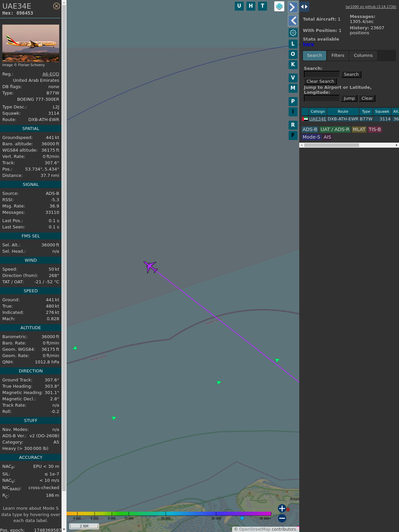Zoom out the map with minus button
The height and width of the screenshot is (532, 399).
(x=282, y=518)
